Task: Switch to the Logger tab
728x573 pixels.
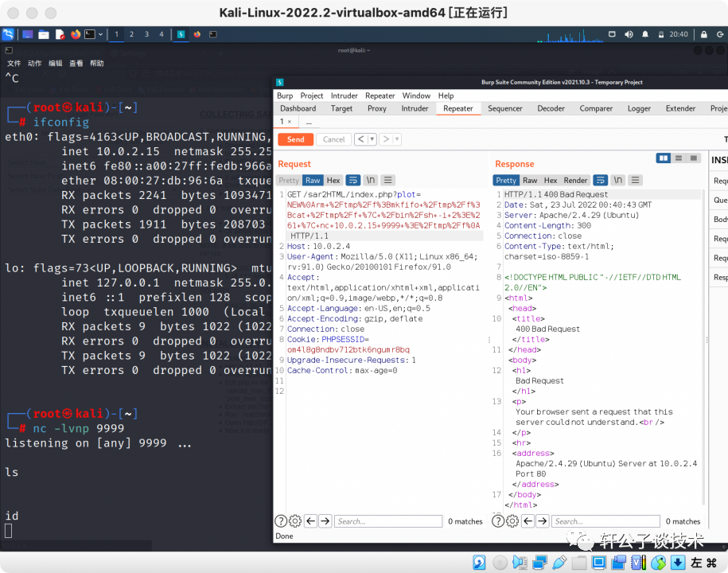Action: tap(640, 108)
